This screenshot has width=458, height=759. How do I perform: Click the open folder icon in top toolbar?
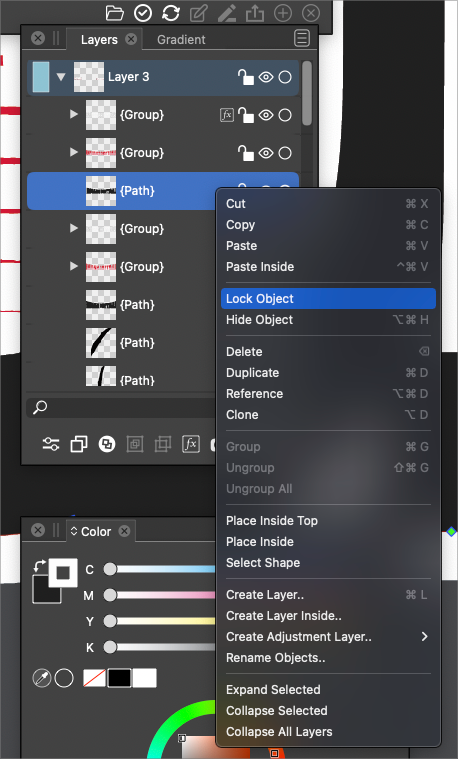(115, 13)
